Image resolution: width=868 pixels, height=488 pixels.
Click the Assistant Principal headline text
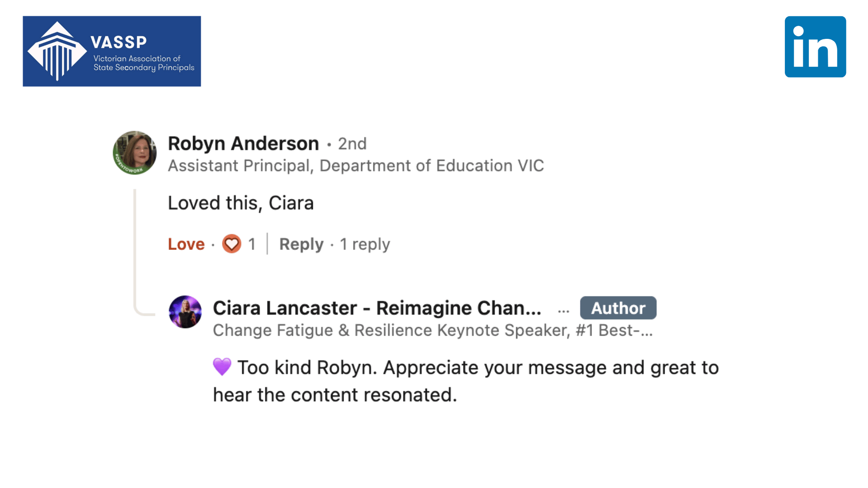point(356,166)
